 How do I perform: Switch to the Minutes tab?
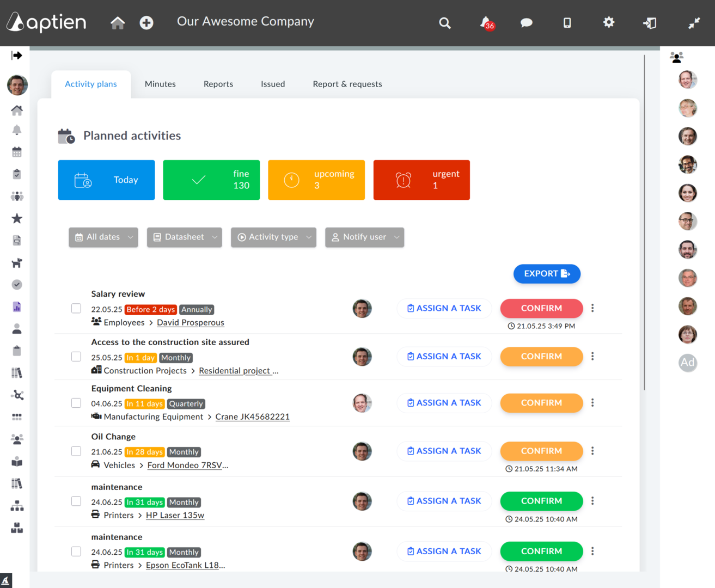click(160, 84)
